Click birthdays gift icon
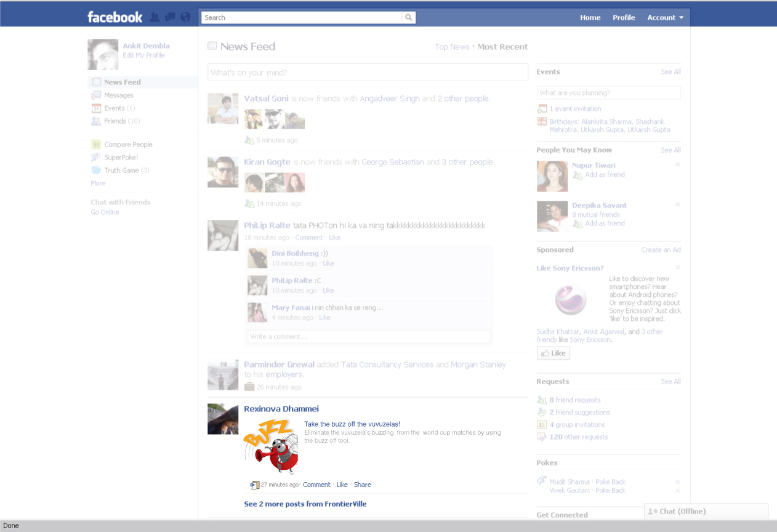 pyautogui.click(x=542, y=121)
